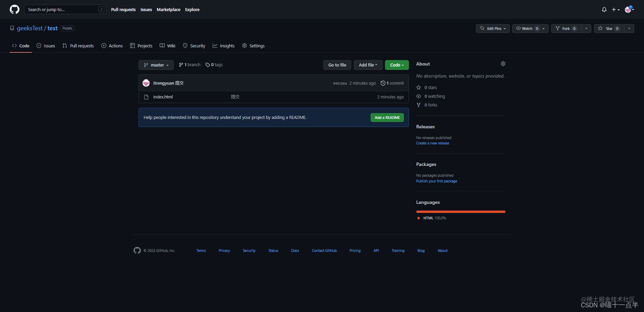Image resolution: width=644 pixels, height=312 pixels.
Task: Open Marketplace in top navigation
Action: click(168, 9)
